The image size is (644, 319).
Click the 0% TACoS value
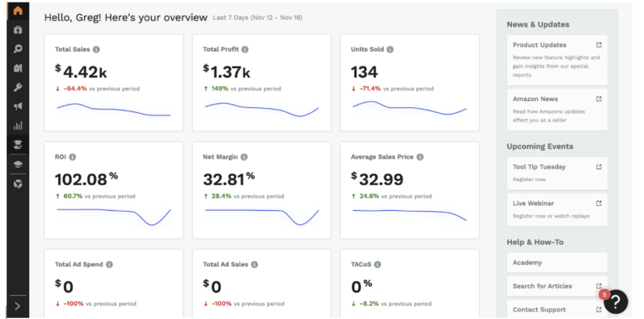362,286
